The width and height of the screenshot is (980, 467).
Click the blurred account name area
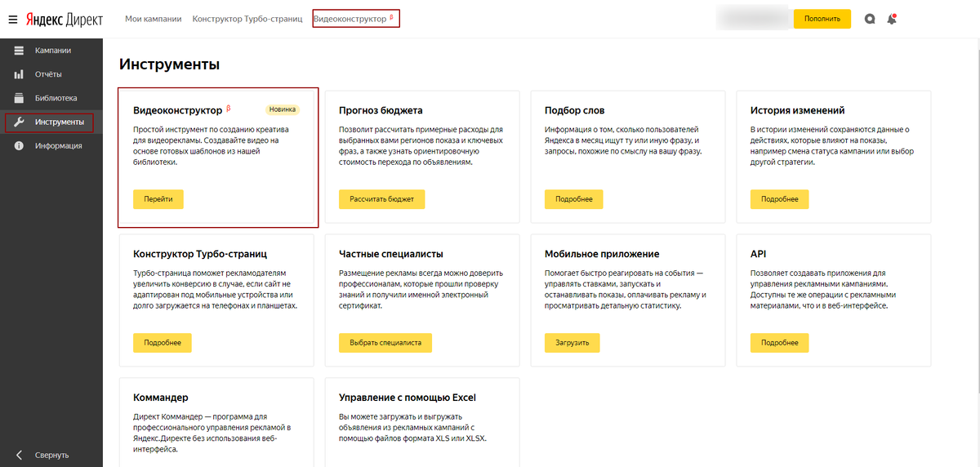click(753, 19)
